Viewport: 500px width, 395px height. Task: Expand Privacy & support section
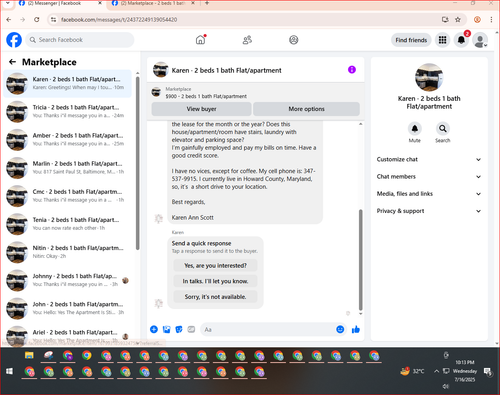tap(429, 211)
